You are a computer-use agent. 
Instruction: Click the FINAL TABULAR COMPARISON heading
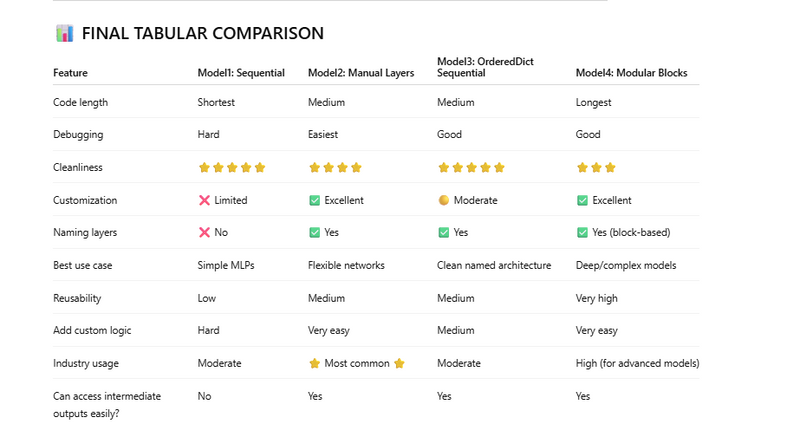[202, 34]
